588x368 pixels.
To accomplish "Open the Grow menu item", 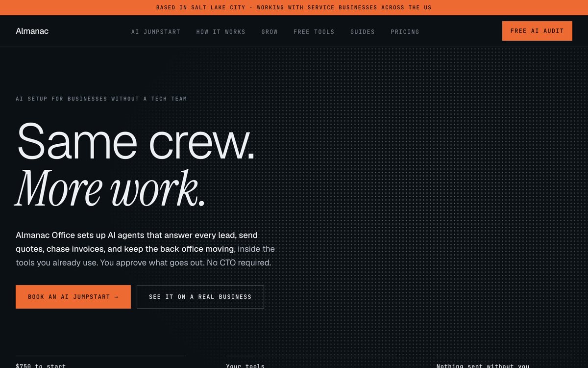I will point(269,32).
